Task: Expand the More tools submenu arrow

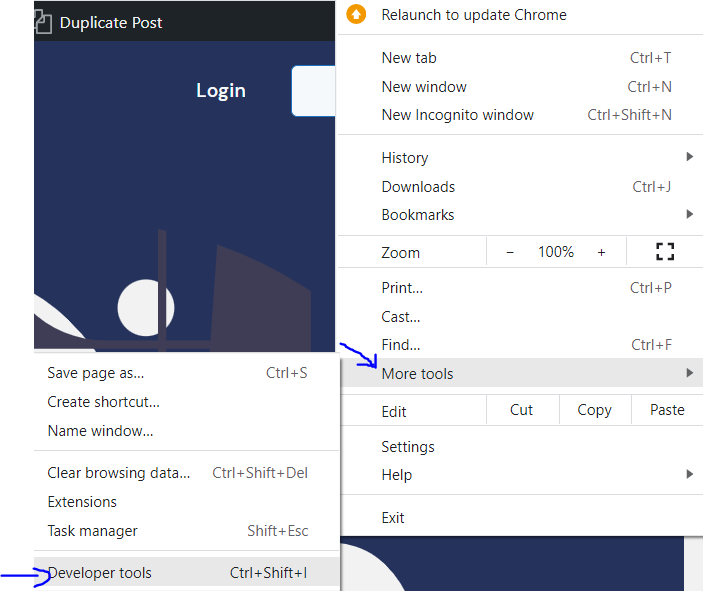Action: (690, 373)
